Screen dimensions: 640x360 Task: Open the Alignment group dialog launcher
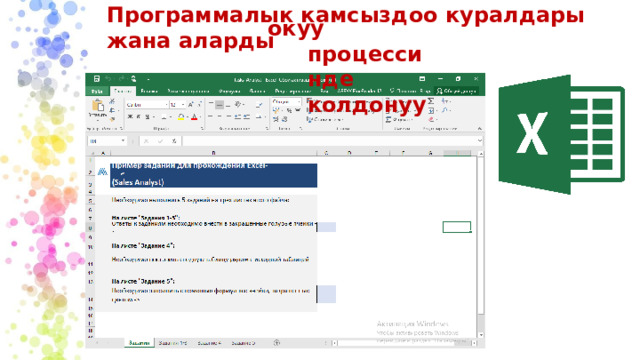pyautogui.click(x=267, y=129)
